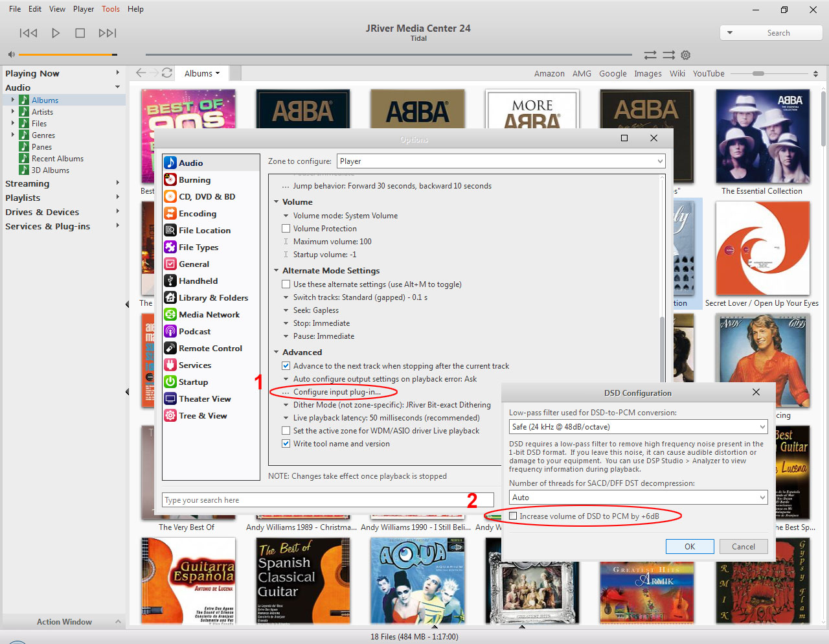Adjust the thumbnail size slider
The height and width of the screenshot is (644, 829).
[769, 73]
